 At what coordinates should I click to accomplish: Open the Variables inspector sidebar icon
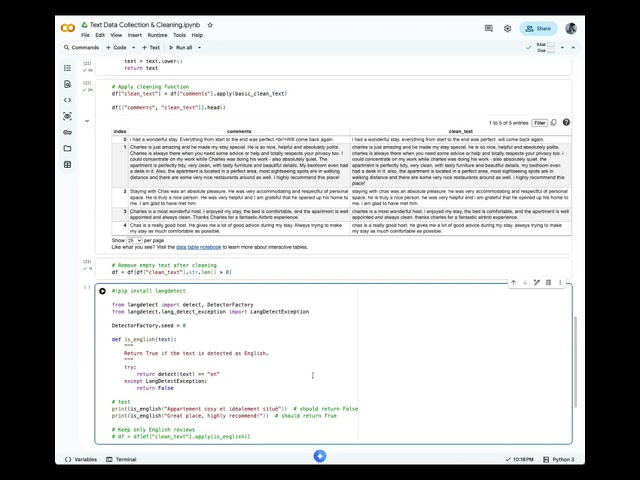click(68, 116)
